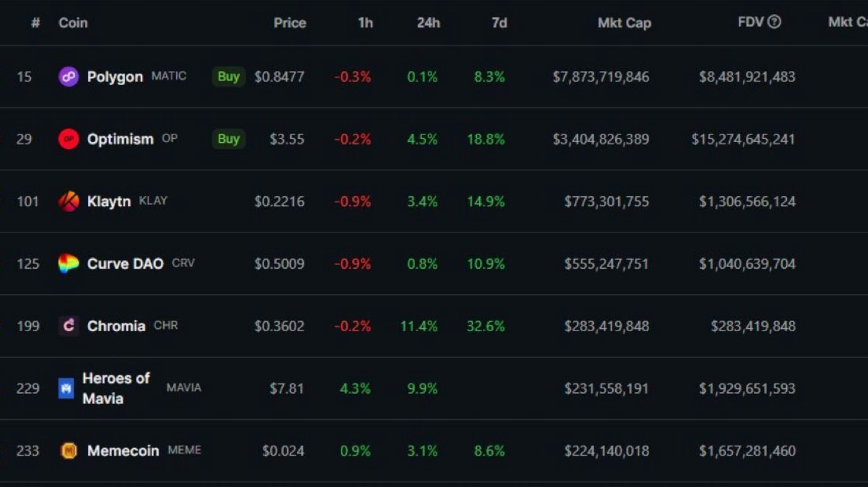Viewport: 868px width, 487px height.
Task: Open the Heroes of Mavia link
Action: click(116, 388)
